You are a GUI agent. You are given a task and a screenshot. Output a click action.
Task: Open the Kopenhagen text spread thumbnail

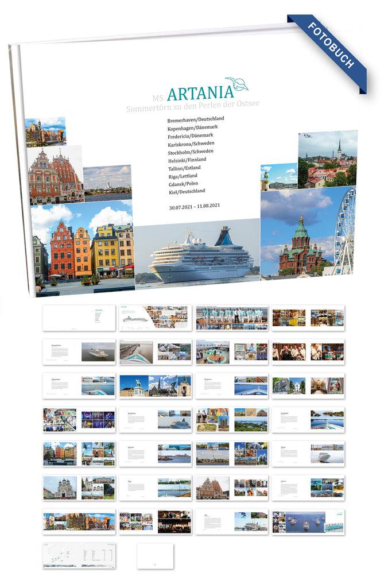(x=79, y=385)
